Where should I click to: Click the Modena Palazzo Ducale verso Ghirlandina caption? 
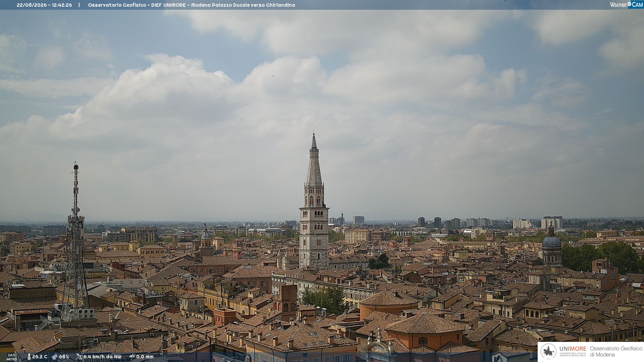243,5
